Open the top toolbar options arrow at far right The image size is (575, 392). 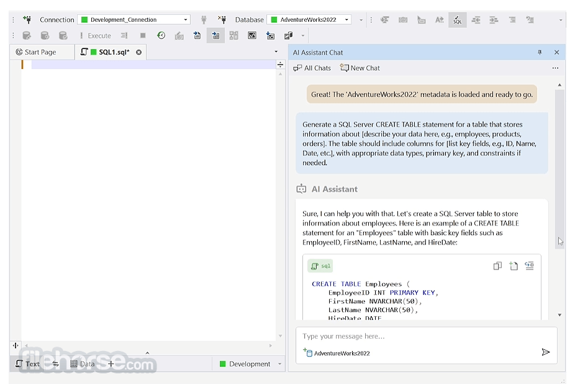(x=560, y=20)
